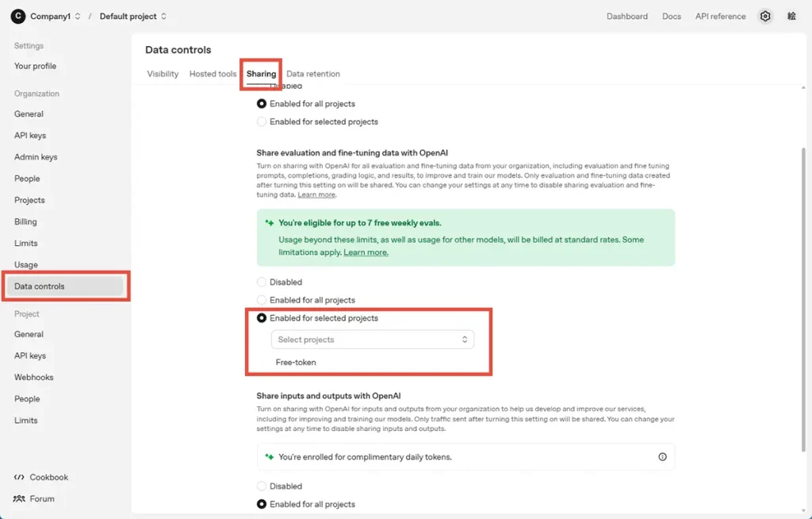Click the Cookbook code icon
The image size is (812, 519).
pos(19,477)
